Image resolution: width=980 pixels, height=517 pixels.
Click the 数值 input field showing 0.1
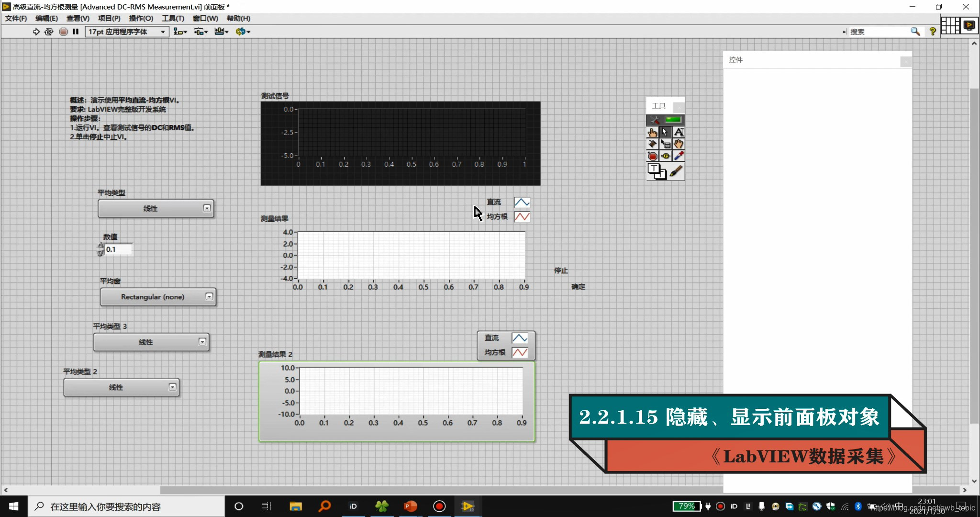(118, 249)
